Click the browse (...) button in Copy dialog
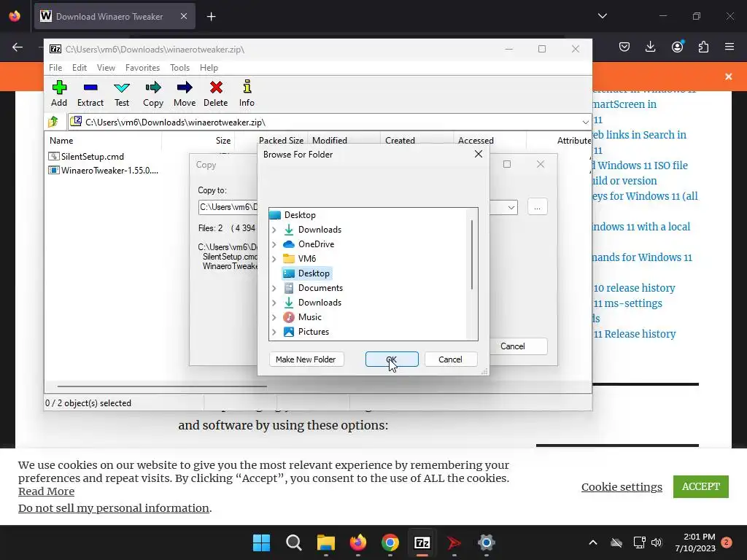Screen dimensions: 747x560 tap(538, 207)
